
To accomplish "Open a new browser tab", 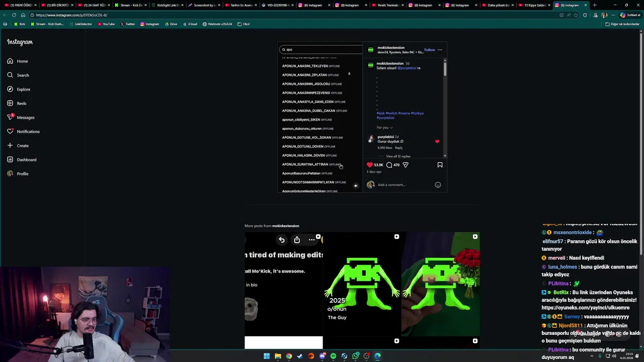I will 595,5.
